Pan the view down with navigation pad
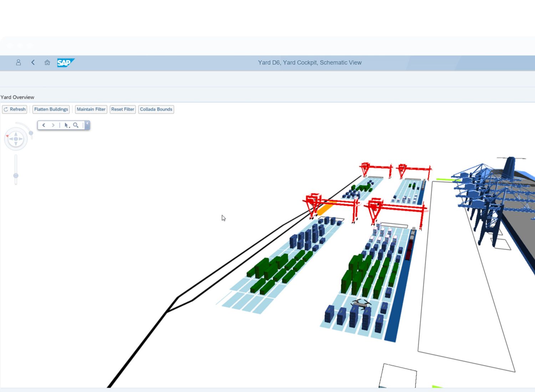The image size is (535, 392). 16,144
